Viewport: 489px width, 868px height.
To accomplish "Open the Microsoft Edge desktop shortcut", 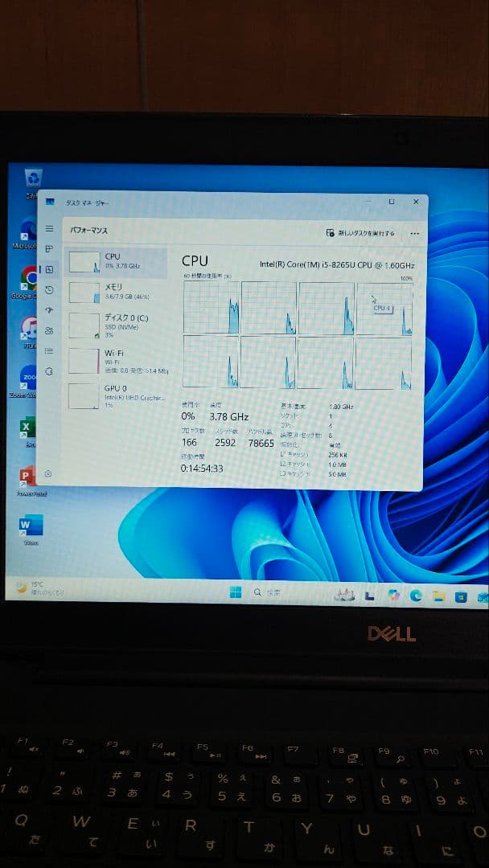I will coord(26,232).
